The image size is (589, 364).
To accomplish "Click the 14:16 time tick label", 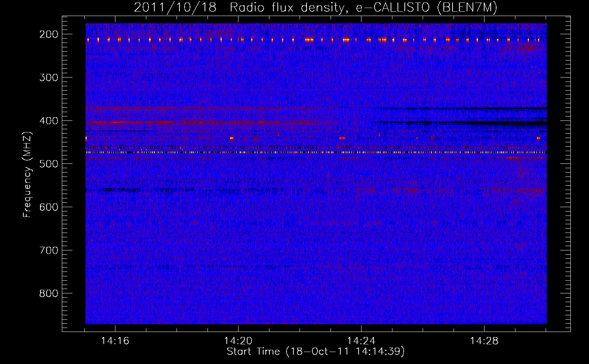I will 115,341.
